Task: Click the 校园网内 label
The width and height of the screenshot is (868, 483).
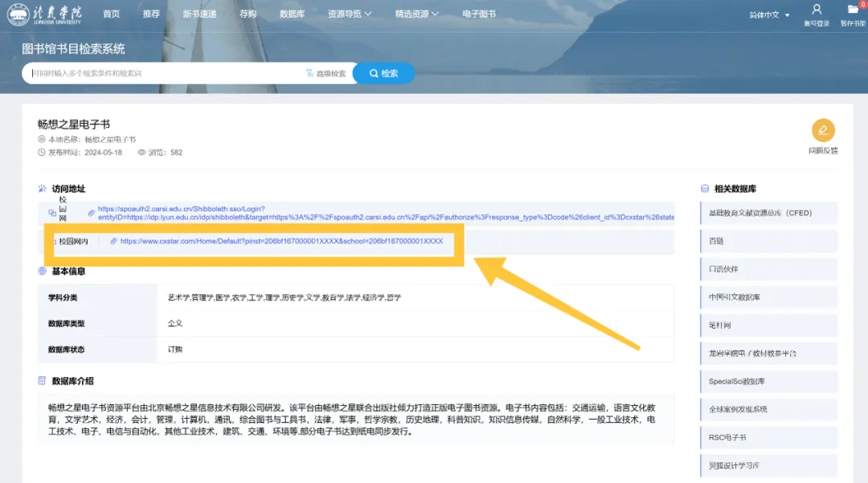Action: tap(74, 241)
